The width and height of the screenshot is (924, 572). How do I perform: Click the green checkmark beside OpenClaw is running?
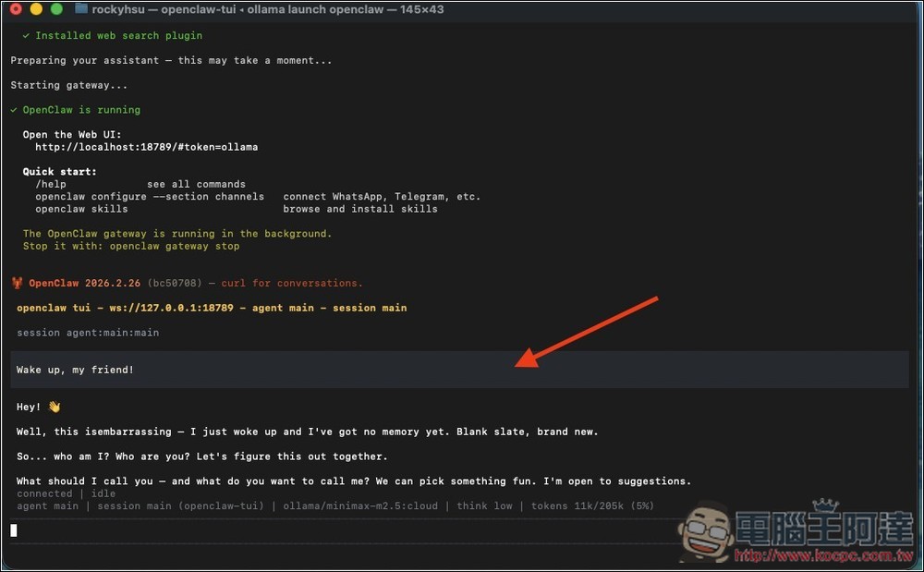pyautogui.click(x=14, y=109)
